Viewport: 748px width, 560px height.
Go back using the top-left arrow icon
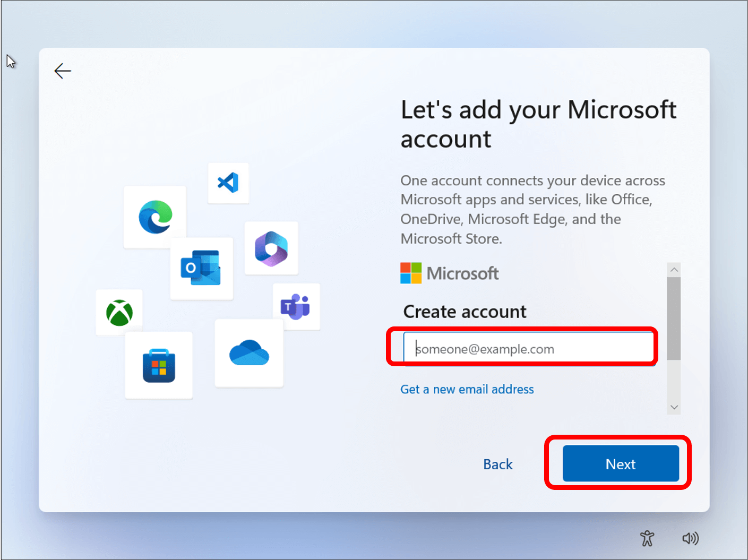pos(63,71)
